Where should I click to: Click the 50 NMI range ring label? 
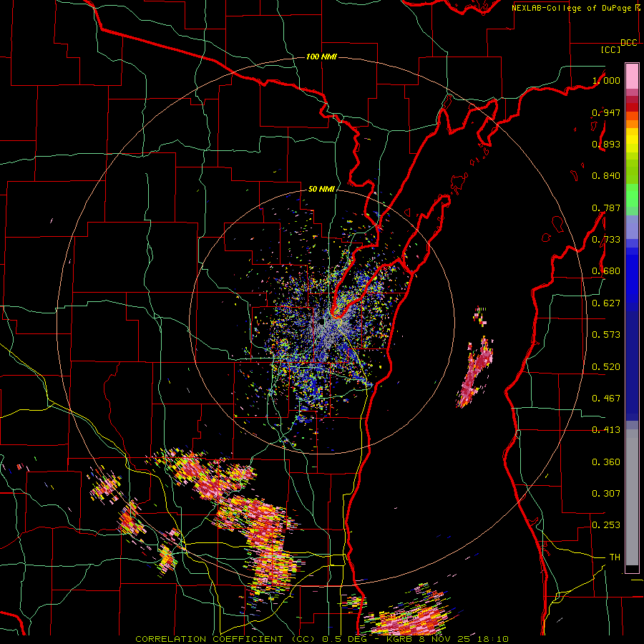pos(321,190)
